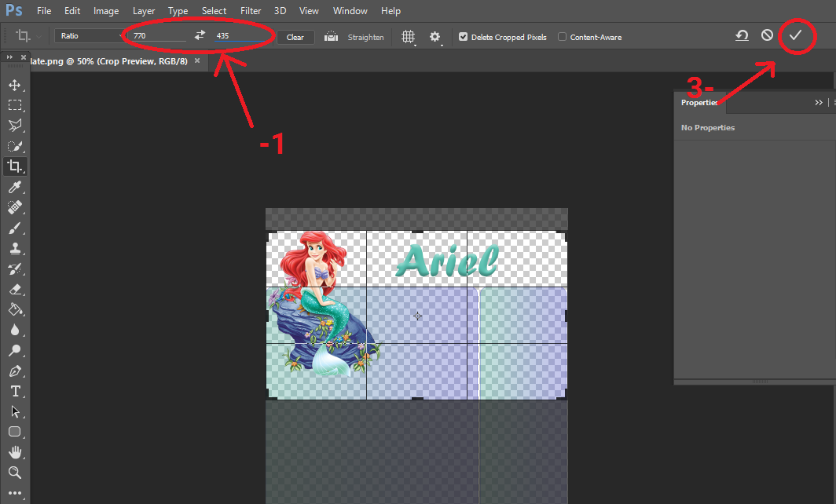Reset the crop box with the undo arrow
The height and width of the screenshot is (504, 836).
(742, 35)
